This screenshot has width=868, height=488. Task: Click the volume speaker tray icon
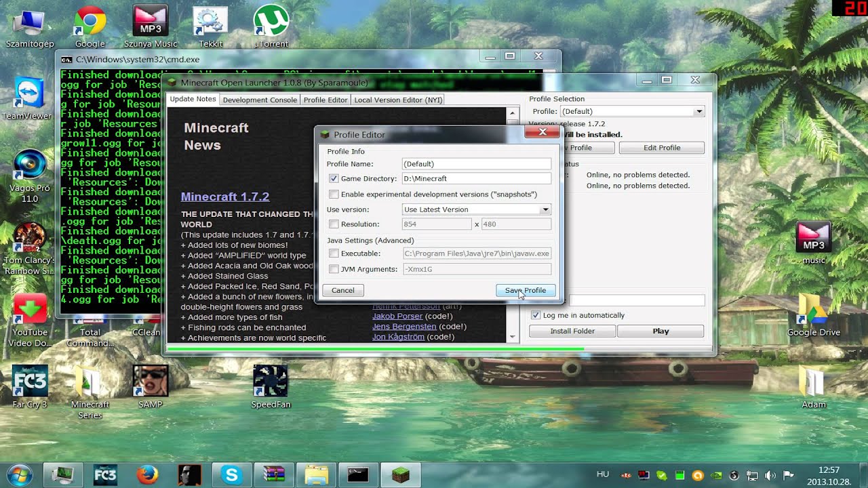coord(770,475)
